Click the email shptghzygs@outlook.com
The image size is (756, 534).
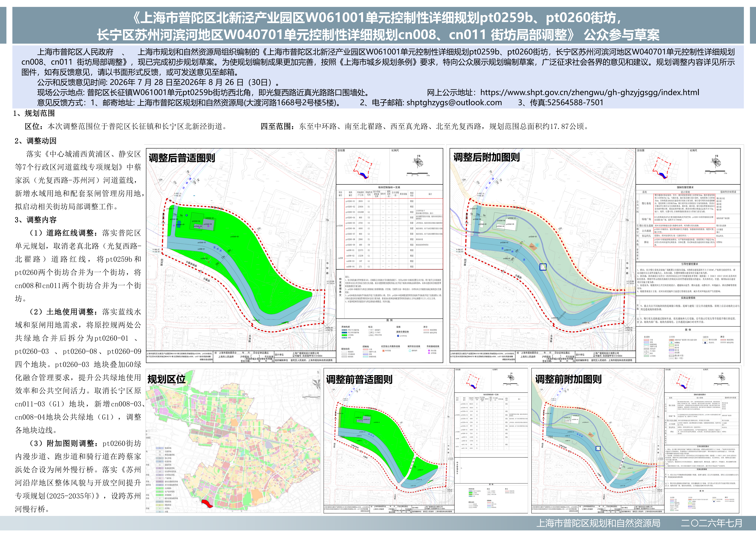[x=454, y=103]
